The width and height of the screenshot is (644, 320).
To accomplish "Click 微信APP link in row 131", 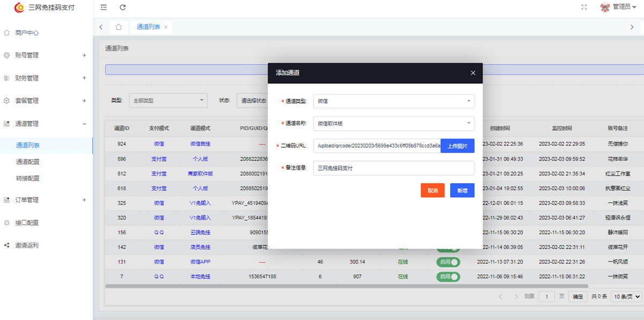I will pyautogui.click(x=200, y=262).
